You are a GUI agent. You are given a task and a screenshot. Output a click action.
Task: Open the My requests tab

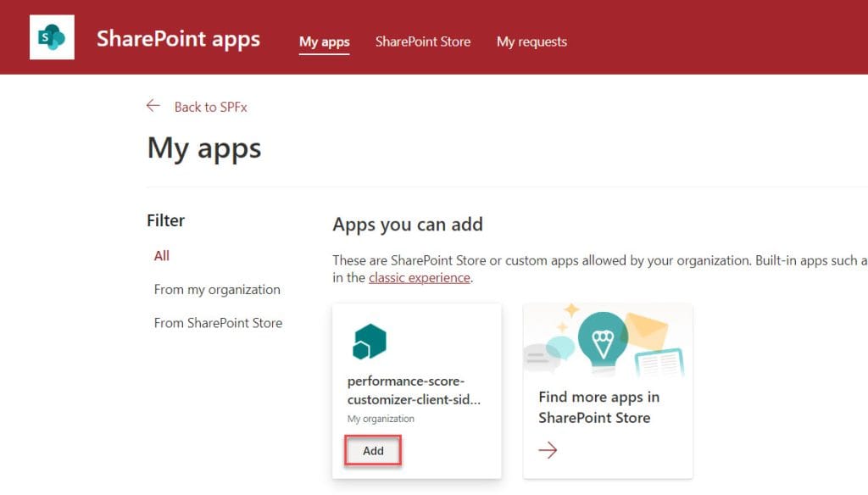tap(531, 42)
